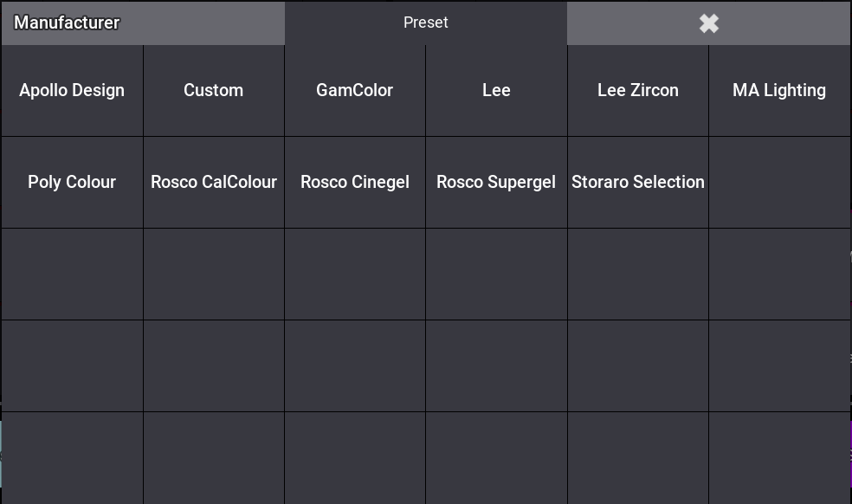Choose Lee Zircon filter set
The height and width of the screenshot is (504, 852).
[x=637, y=91]
